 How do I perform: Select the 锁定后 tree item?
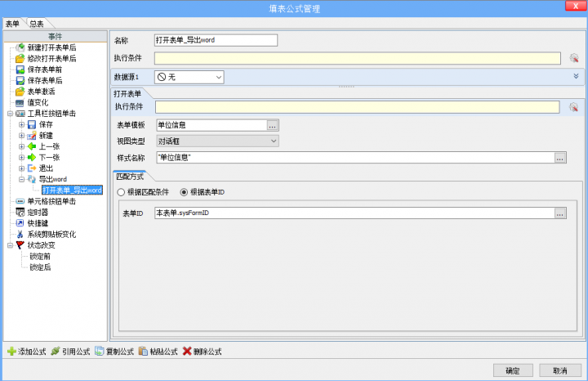(x=40, y=267)
